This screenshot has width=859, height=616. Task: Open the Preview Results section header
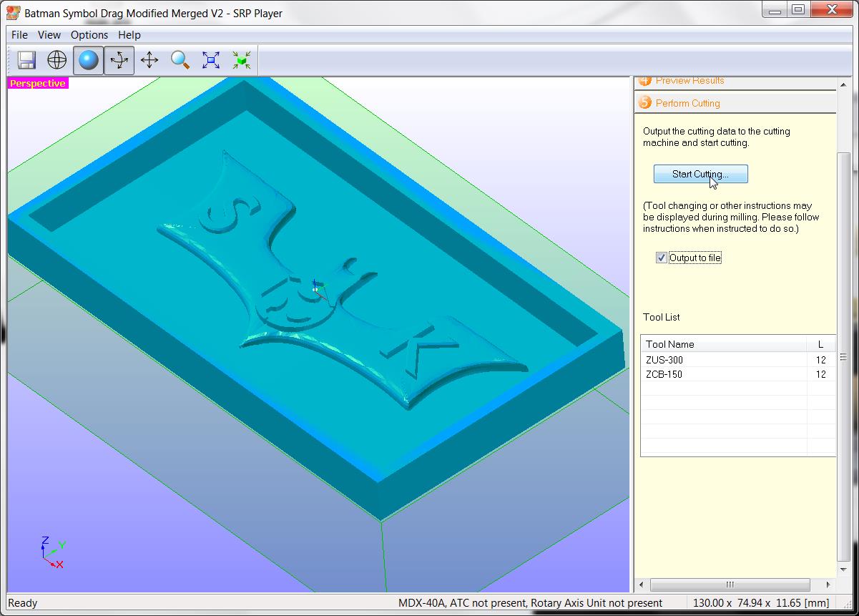[735, 82]
